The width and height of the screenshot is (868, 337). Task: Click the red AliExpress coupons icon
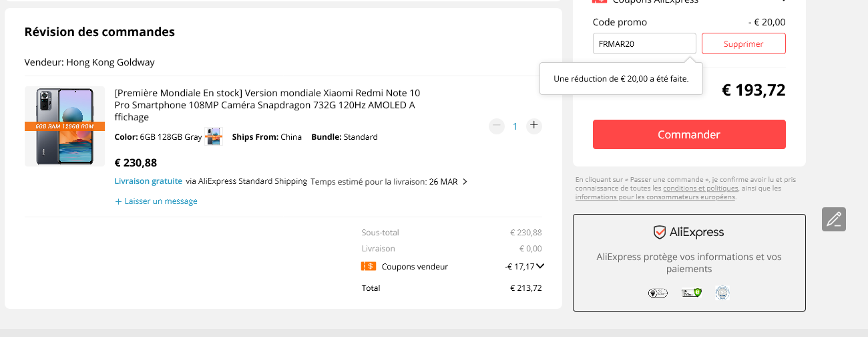click(600, 2)
